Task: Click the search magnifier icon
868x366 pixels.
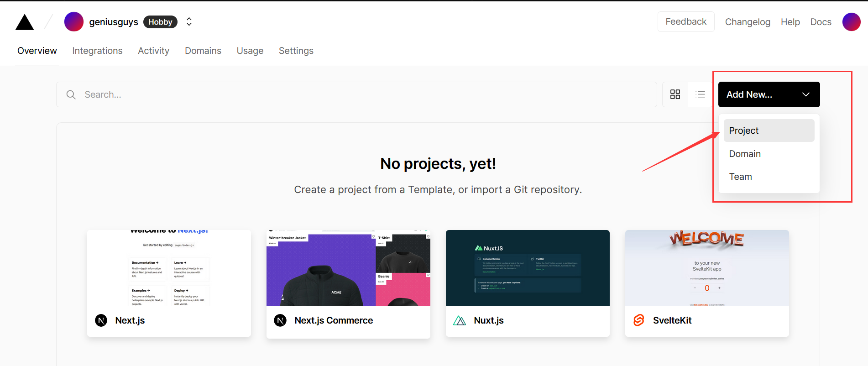Action: pos(71,94)
